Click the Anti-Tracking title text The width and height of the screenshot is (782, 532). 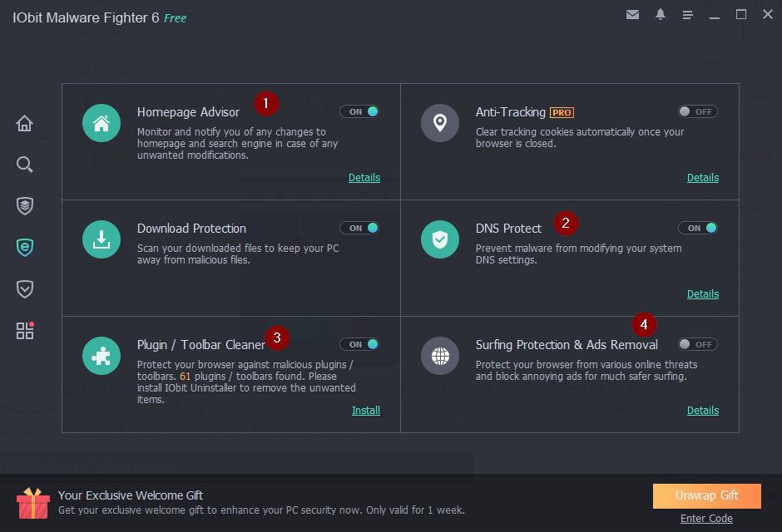click(x=510, y=112)
